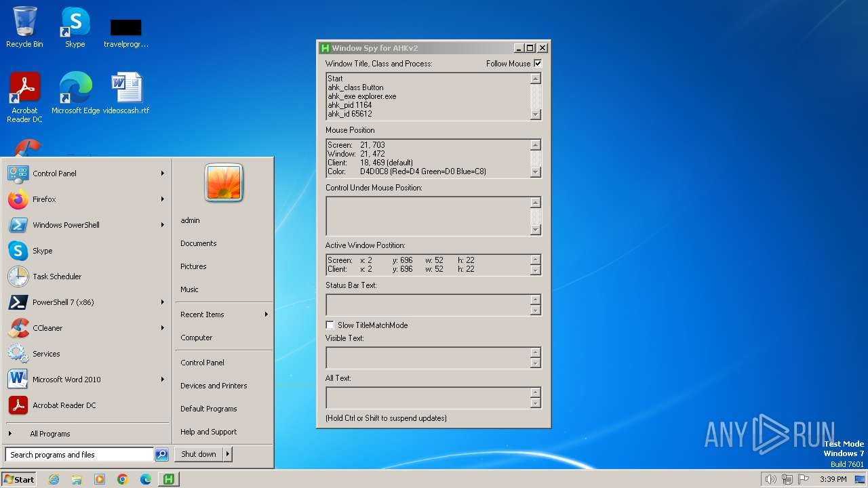Image resolution: width=868 pixels, height=488 pixels.
Task: Click the Task Scheduler clock icon
Action: pyautogui.click(x=18, y=277)
